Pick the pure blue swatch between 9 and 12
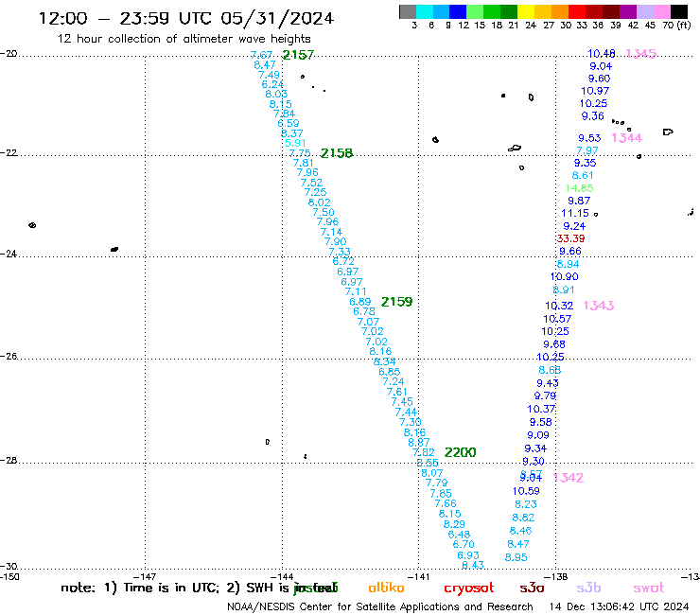 [458, 11]
